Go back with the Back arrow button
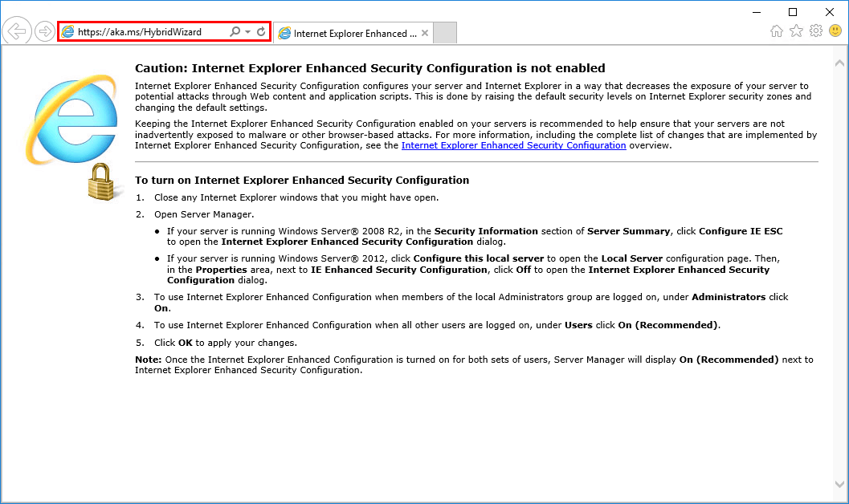This screenshot has height=504, width=849. (x=17, y=31)
